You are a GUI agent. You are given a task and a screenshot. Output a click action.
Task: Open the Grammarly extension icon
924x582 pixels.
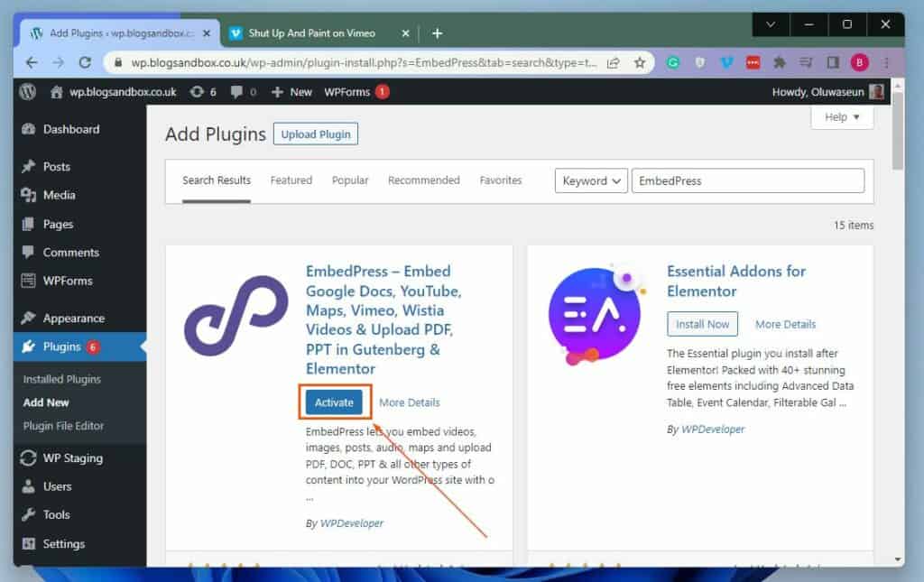(673, 62)
